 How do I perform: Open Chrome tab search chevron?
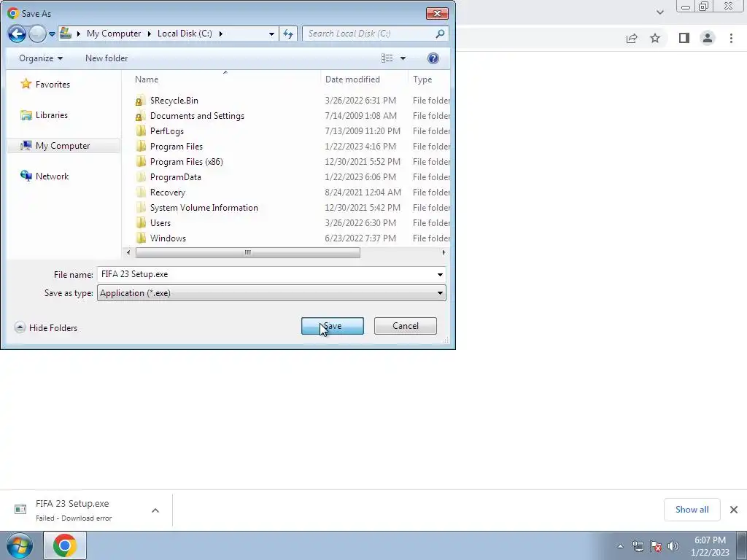coord(659,12)
